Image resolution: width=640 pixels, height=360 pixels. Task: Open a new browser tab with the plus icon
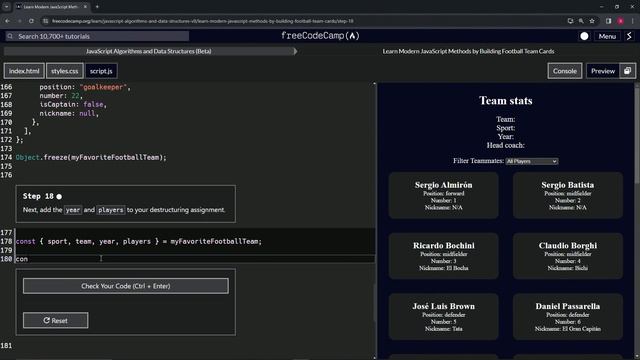(x=97, y=7)
